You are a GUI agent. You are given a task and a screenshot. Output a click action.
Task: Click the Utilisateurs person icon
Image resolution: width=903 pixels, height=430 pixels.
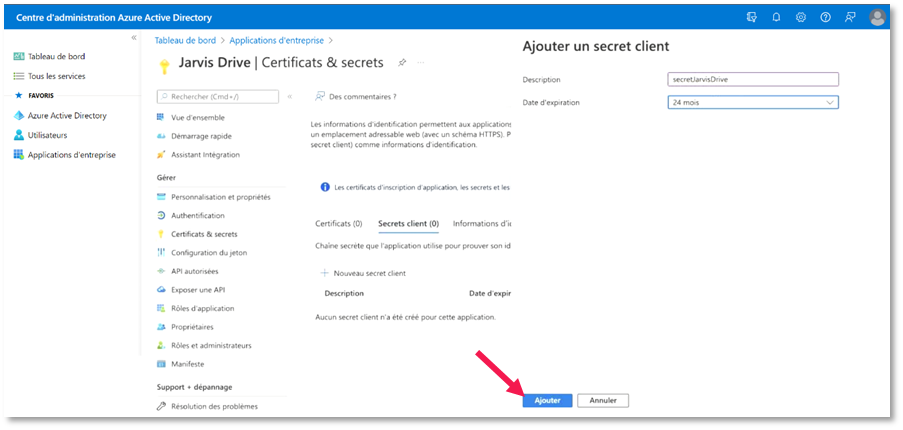tap(18, 135)
